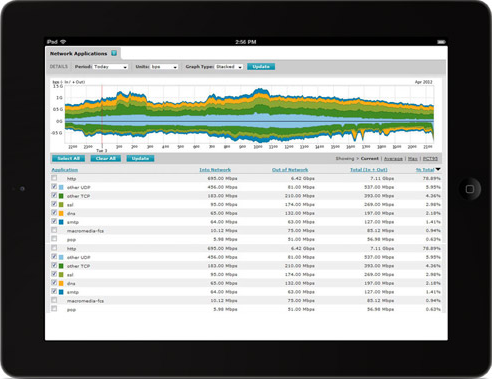Open the Graph Type dropdown set to Stacked

coord(229,67)
